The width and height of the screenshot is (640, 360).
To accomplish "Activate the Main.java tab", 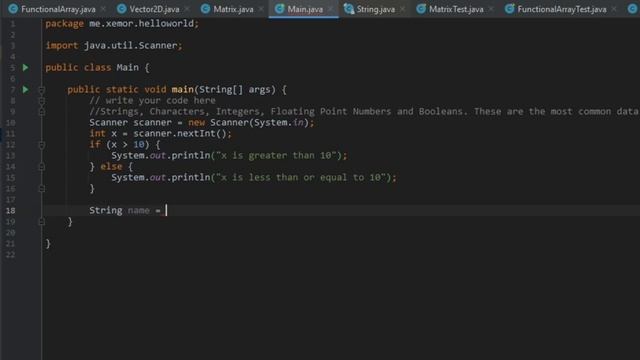I will coord(305,9).
